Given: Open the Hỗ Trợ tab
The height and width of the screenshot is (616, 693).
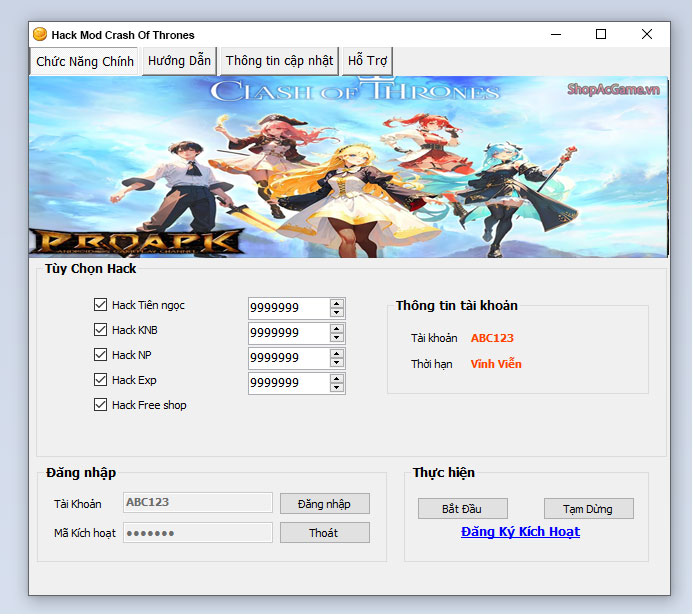Looking at the screenshot, I should (x=367, y=61).
